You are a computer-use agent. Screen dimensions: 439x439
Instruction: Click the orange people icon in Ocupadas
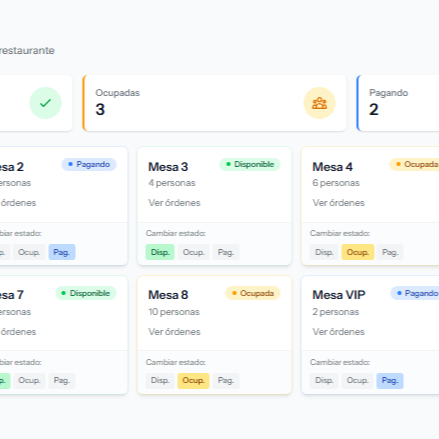pos(319,103)
